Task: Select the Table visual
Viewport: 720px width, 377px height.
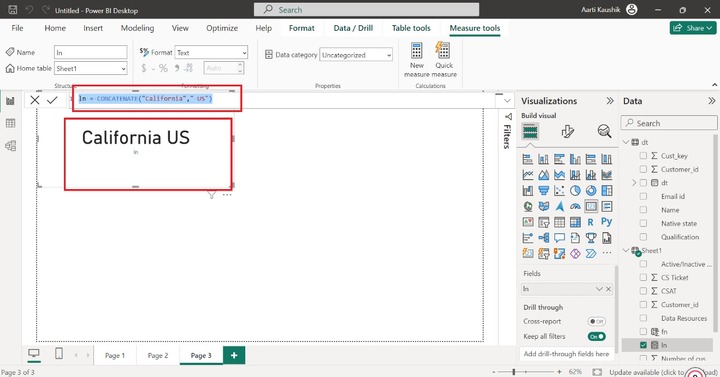Action: click(559, 222)
